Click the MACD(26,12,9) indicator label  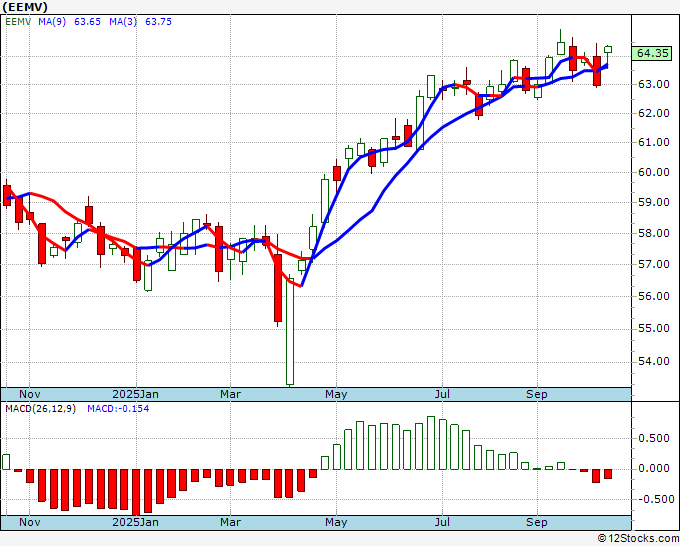click(40, 409)
